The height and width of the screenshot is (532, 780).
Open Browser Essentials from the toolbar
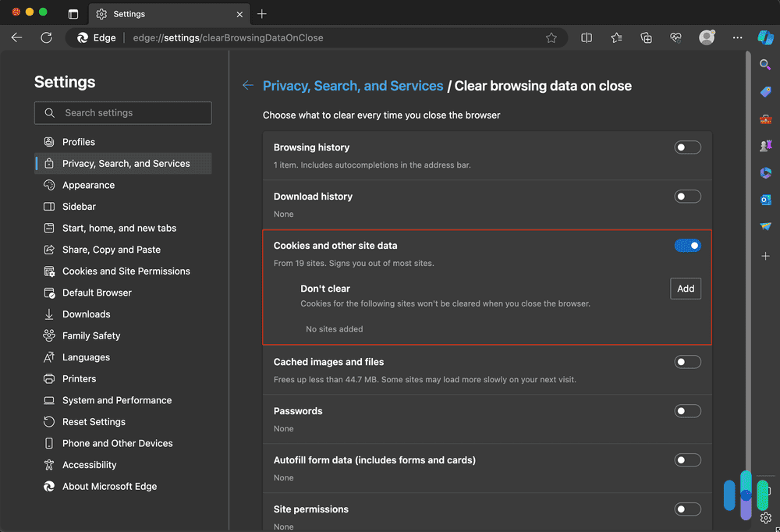click(x=675, y=37)
